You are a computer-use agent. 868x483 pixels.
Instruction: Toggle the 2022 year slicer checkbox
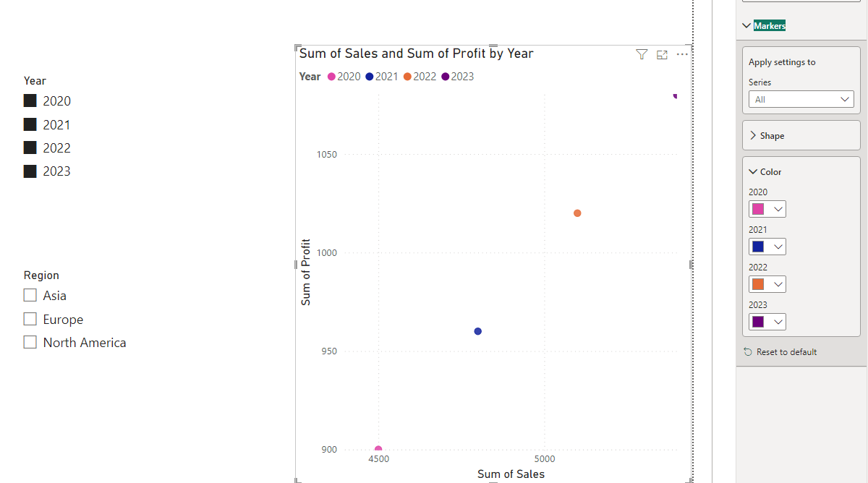point(30,148)
